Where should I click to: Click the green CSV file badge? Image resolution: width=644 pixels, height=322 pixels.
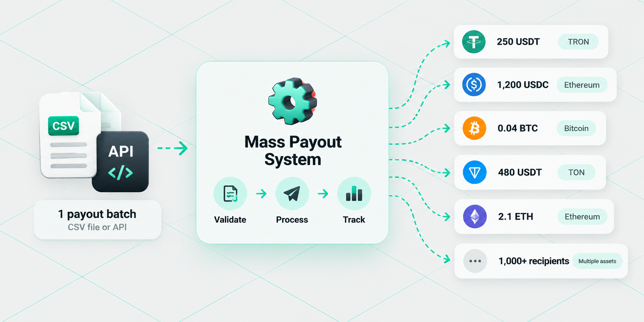[64, 126]
